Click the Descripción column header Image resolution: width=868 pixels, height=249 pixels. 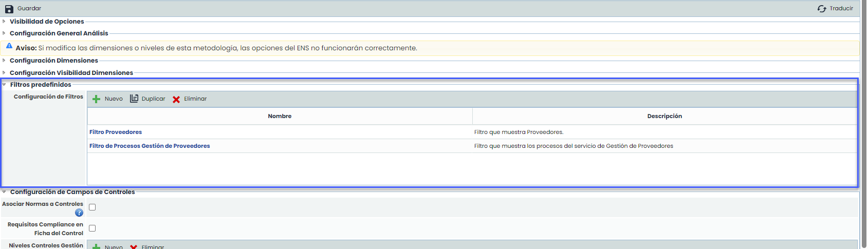(x=664, y=116)
